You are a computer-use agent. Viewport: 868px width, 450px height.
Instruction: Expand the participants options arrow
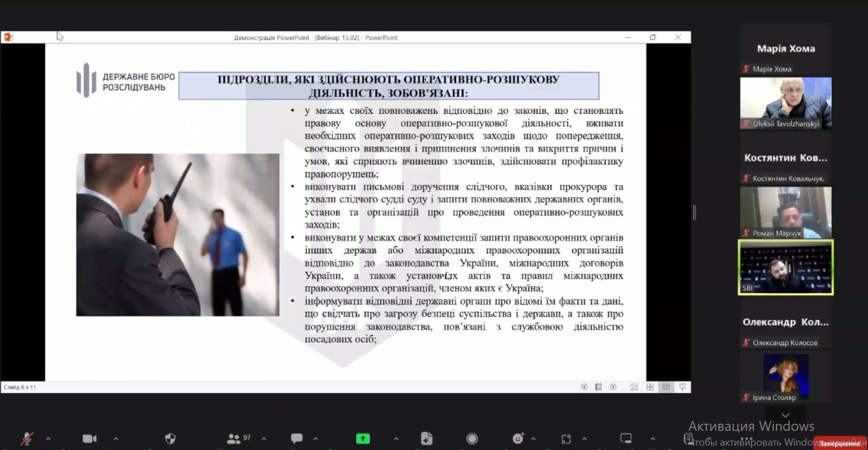tap(264, 439)
